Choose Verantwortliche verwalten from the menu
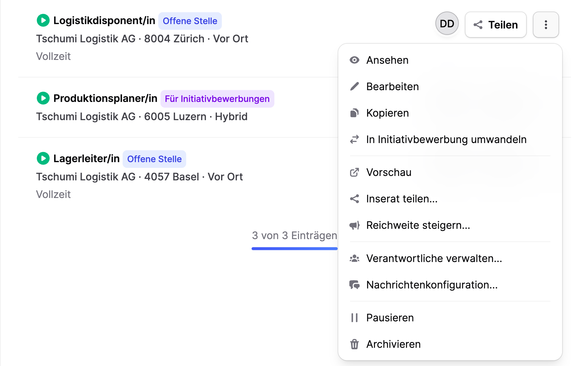Image resolution: width=588 pixels, height=366 pixels. click(x=434, y=258)
